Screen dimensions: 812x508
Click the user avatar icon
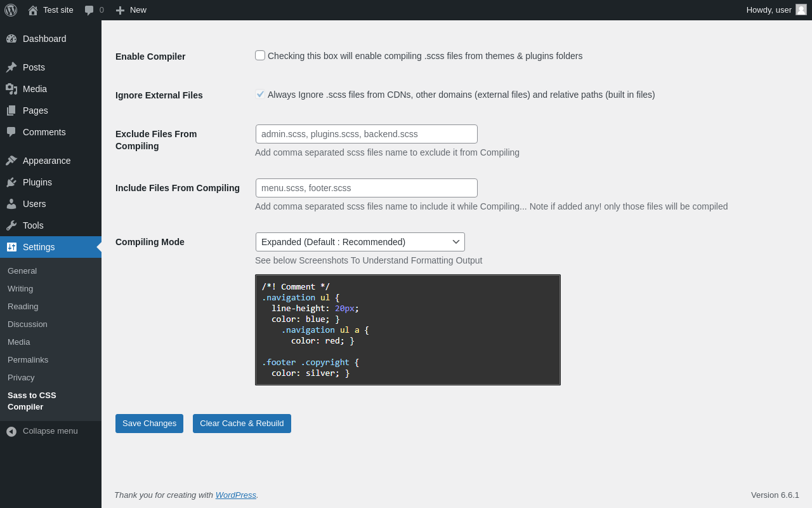pos(801,10)
